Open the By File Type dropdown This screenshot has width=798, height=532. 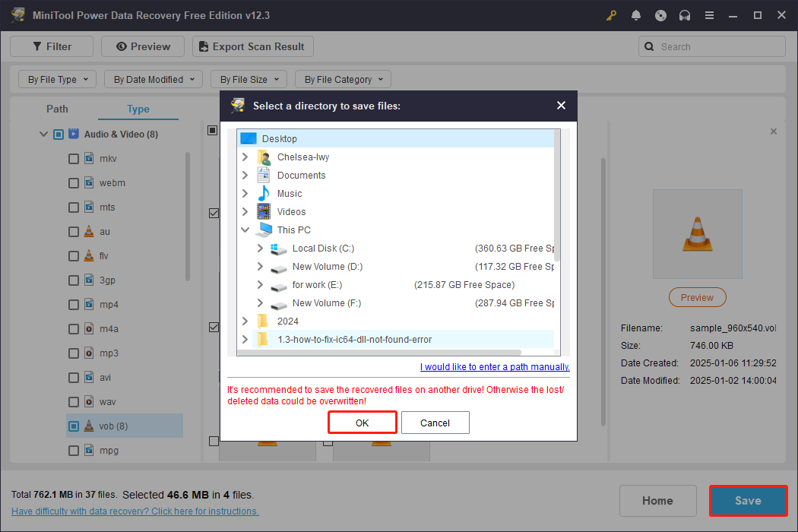tap(57, 79)
